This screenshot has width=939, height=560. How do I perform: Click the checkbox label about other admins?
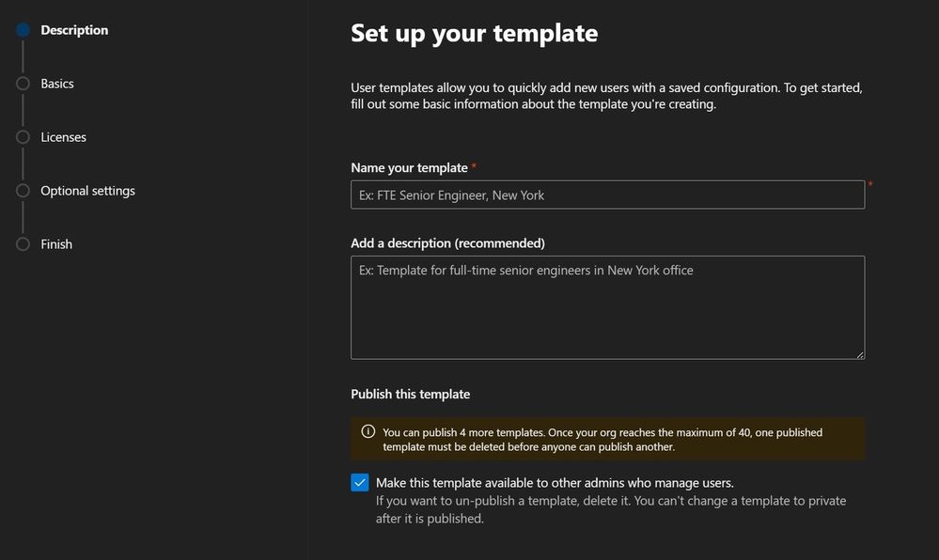tap(555, 483)
